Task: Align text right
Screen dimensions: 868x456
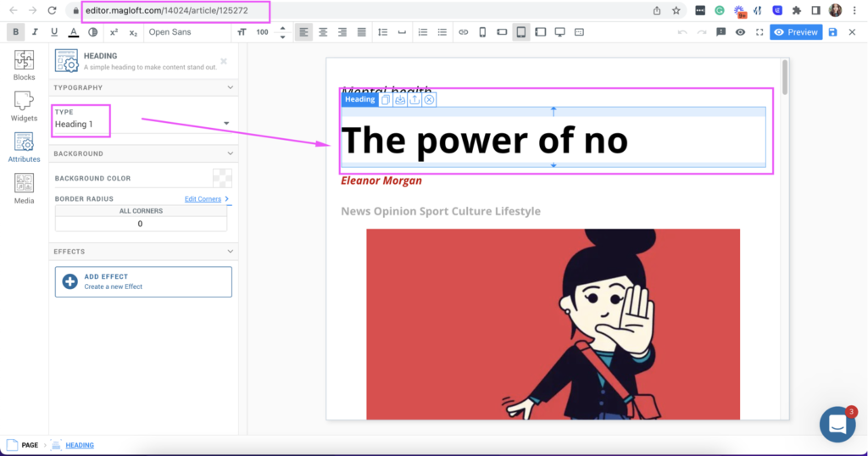Action: (x=342, y=32)
